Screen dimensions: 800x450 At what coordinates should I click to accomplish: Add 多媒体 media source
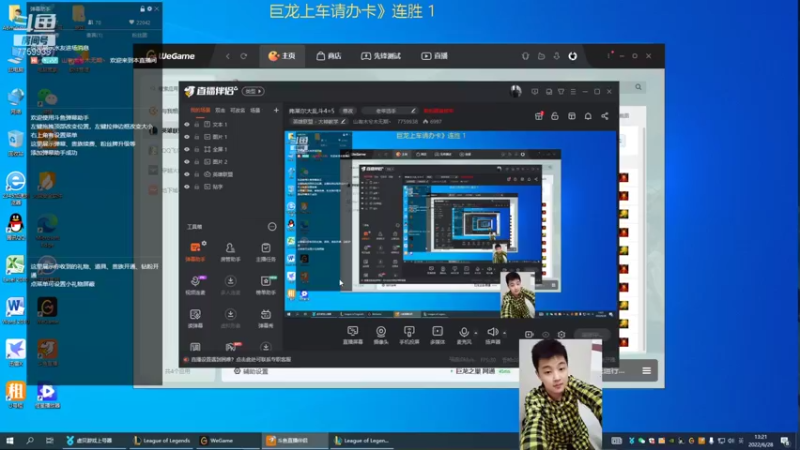[x=437, y=335]
